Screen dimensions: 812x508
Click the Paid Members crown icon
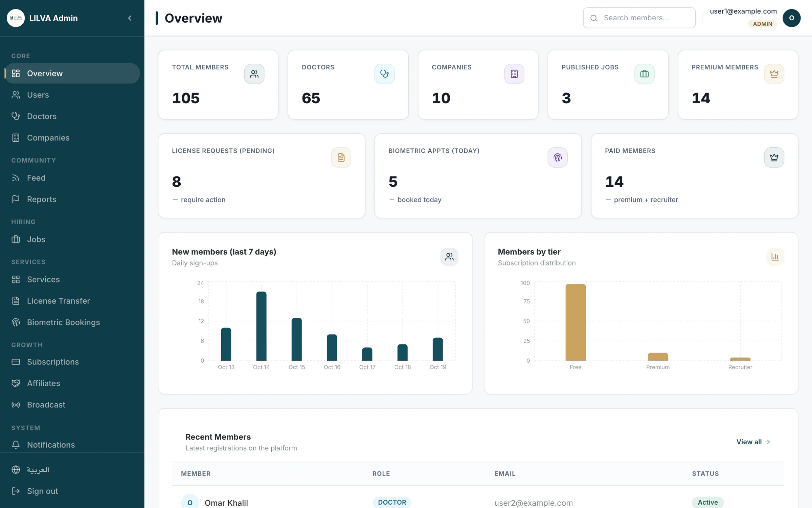[x=774, y=157]
